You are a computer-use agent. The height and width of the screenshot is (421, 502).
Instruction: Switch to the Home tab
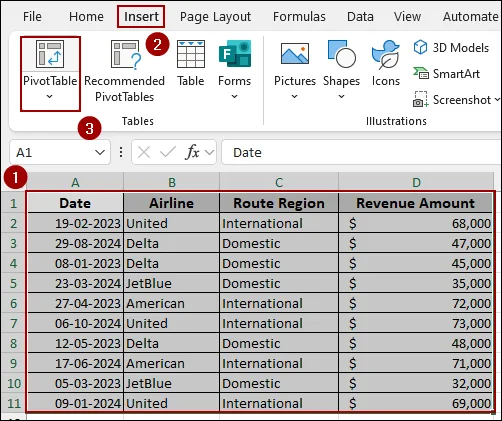86,16
